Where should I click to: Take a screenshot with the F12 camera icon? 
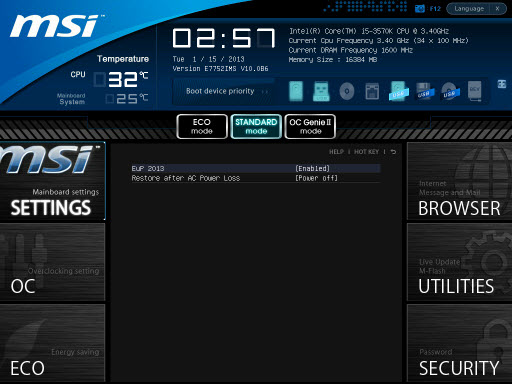[x=420, y=8]
